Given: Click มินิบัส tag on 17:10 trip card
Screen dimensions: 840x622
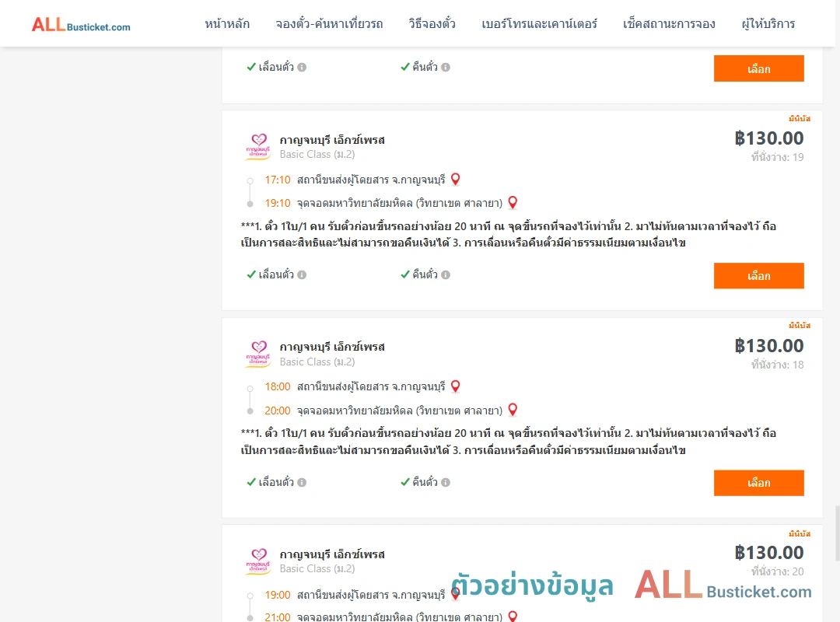Looking at the screenshot, I should click(x=800, y=118).
